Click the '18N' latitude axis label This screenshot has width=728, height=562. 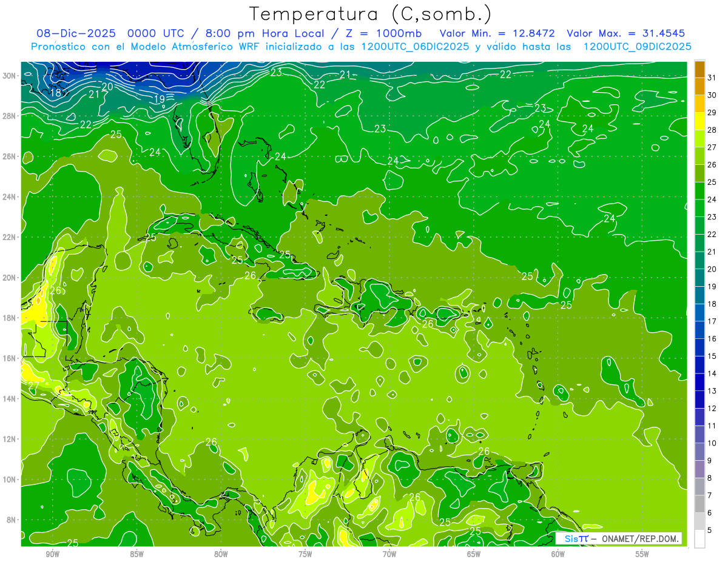tap(10, 318)
